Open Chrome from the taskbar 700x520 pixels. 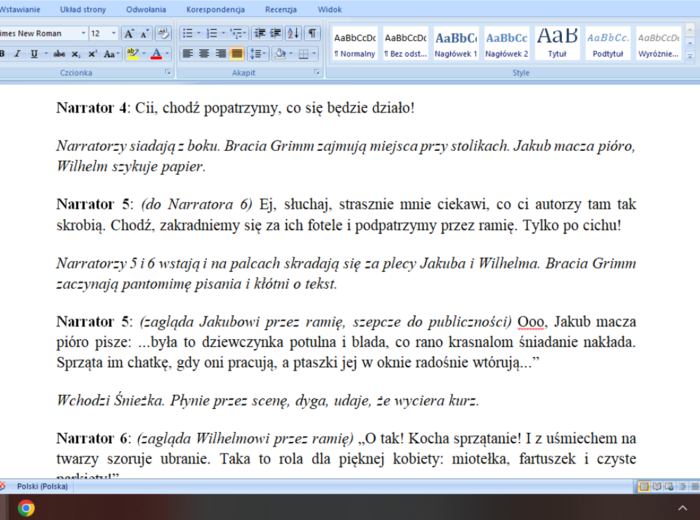[x=26, y=508]
